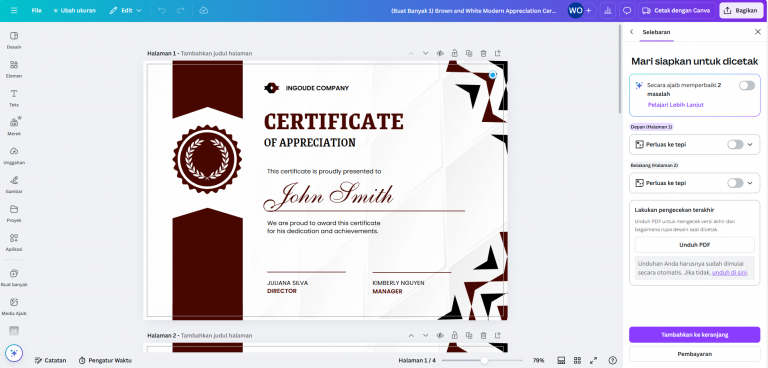Add new page after Halaman 1
The width and height of the screenshot is (768, 368).
(498, 53)
